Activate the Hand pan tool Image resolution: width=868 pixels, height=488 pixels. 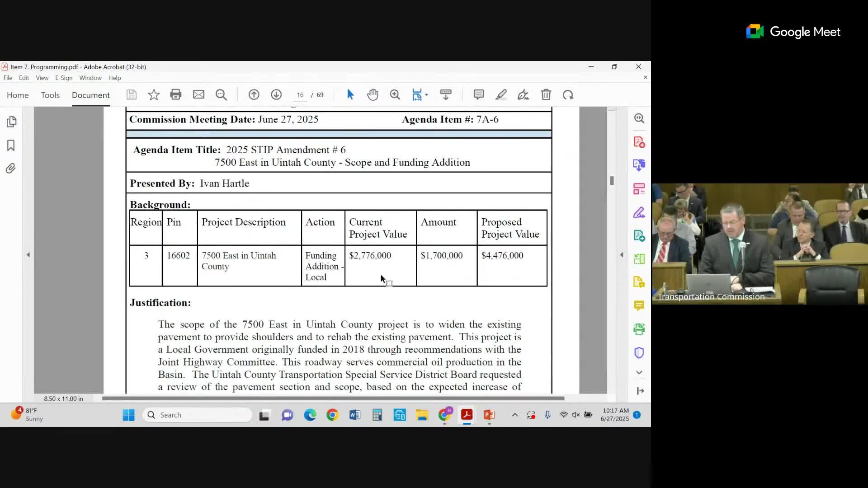[x=373, y=95]
